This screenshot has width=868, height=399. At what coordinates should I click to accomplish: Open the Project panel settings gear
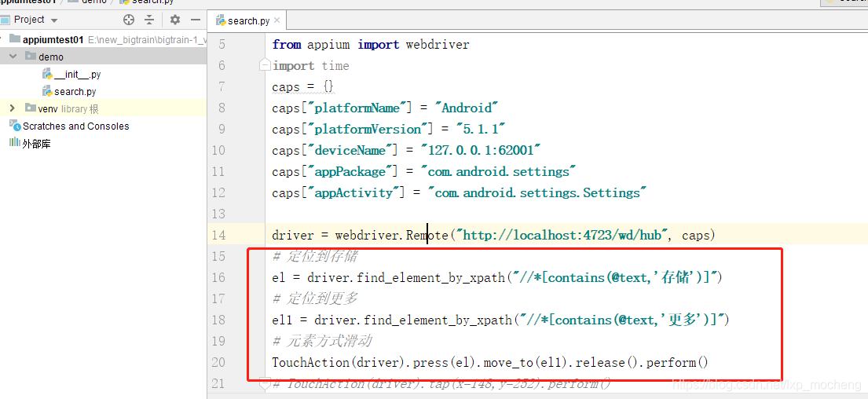[175, 20]
